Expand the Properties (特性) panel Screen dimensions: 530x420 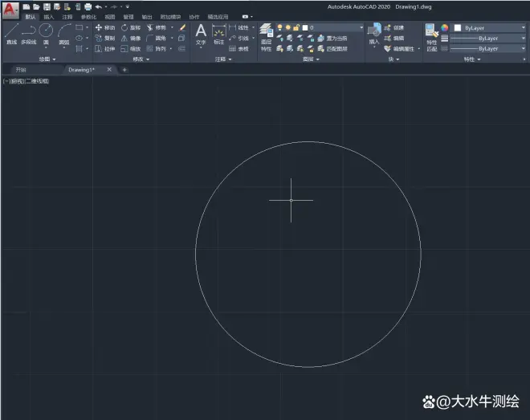[472, 59]
